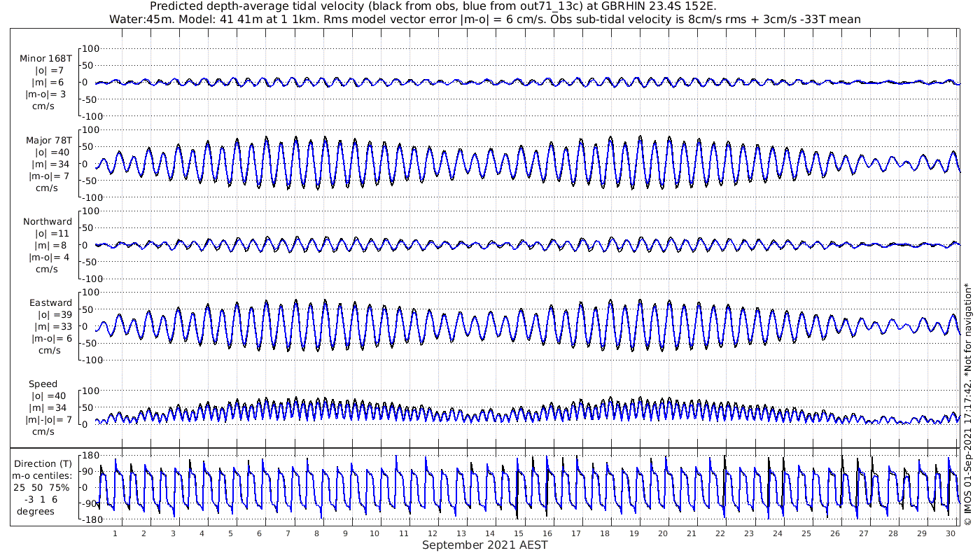Click '|o| =40' under Major 78T
Image resolution: width=980 pixels, height=560 pixels.
[52, 153]
